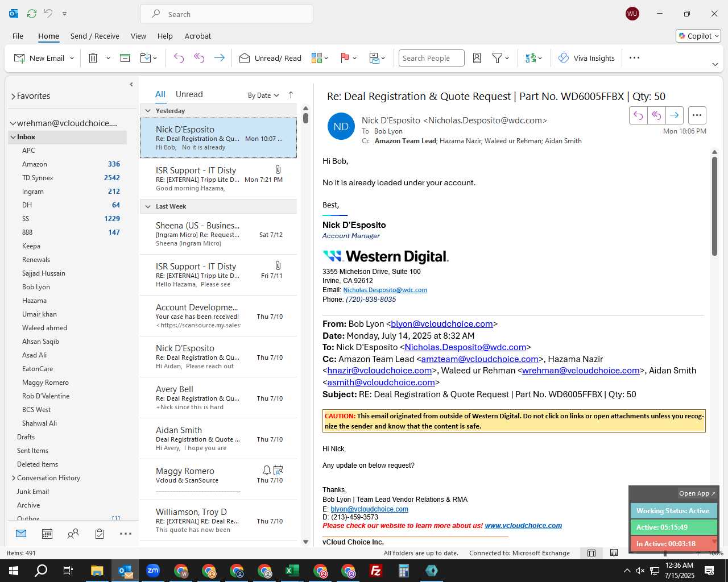This screenshot has width=728, height=582.
Task: Click the Nicholas.Desposito@wdc.com signature email link
Action: tap(385, 290)
